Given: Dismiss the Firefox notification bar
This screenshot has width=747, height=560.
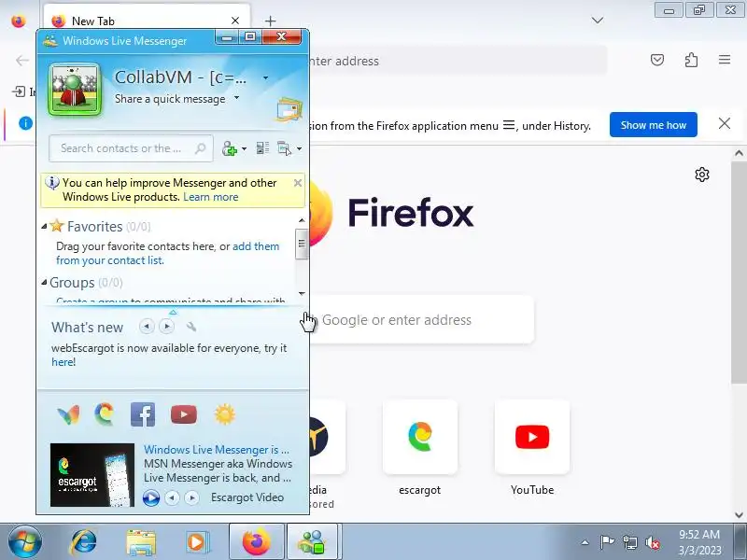Looking at the screenshot, I should pos(725,124).
